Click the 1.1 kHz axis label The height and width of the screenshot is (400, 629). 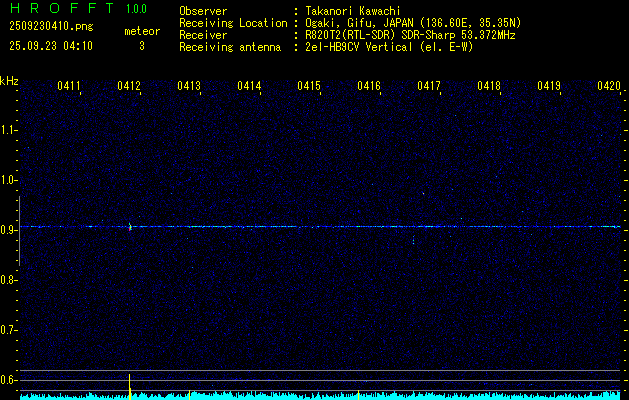[8, 130]
